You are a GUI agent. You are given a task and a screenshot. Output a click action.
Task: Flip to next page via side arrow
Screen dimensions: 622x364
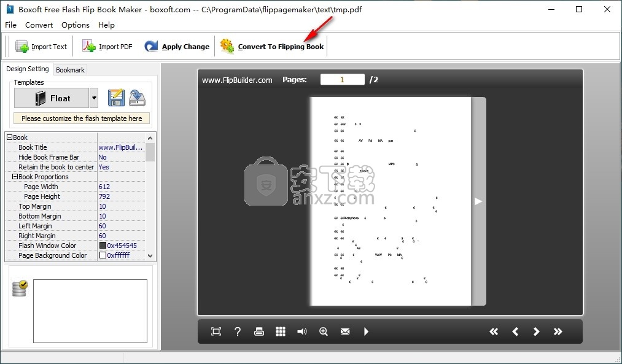tap(478, 201)
